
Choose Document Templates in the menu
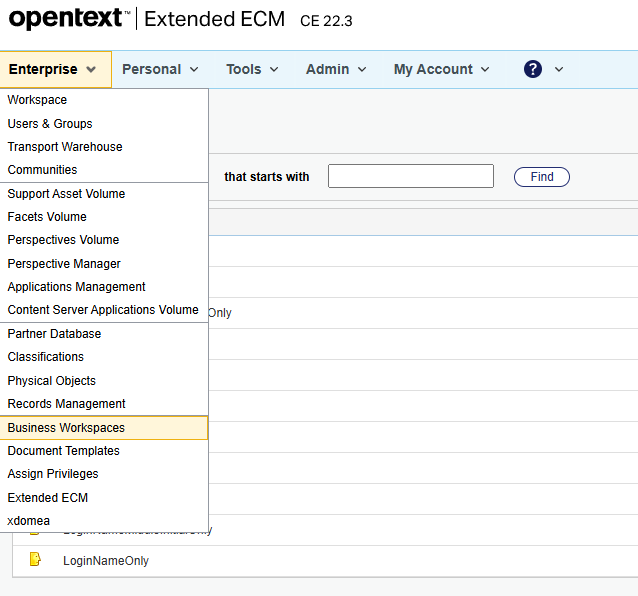point(63,451)
